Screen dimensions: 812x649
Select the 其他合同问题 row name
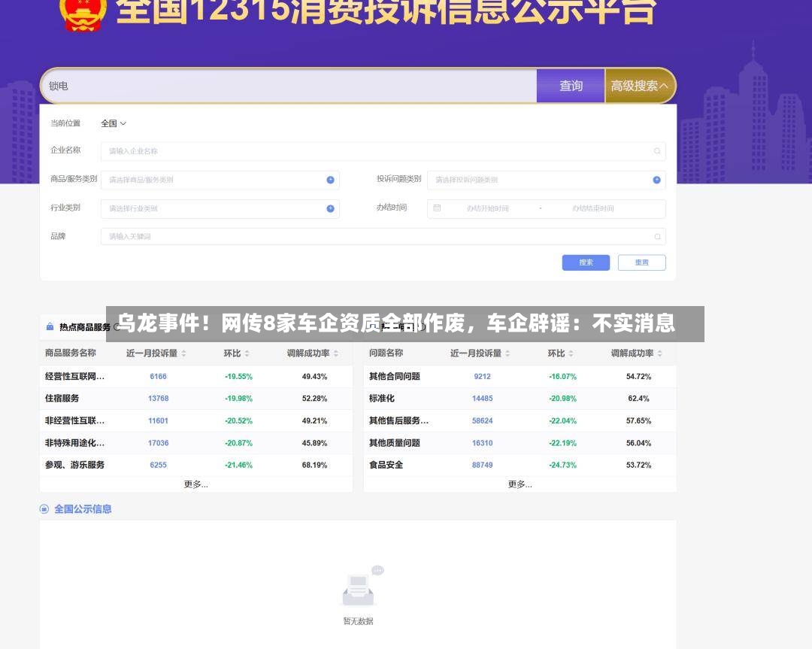[394, 377]
